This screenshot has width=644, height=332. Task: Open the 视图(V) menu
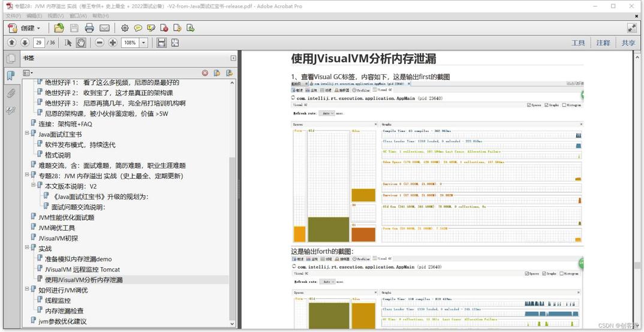[56, 16]
